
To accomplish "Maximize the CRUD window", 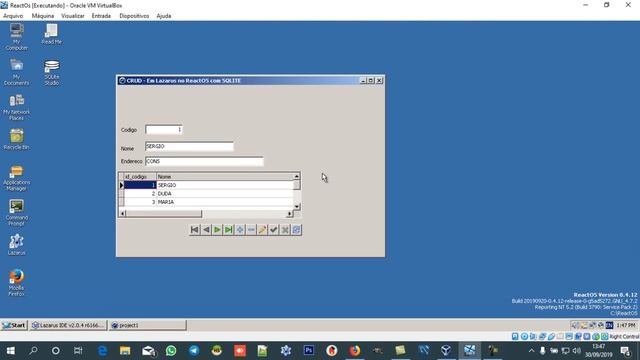I will coord(371,80).
